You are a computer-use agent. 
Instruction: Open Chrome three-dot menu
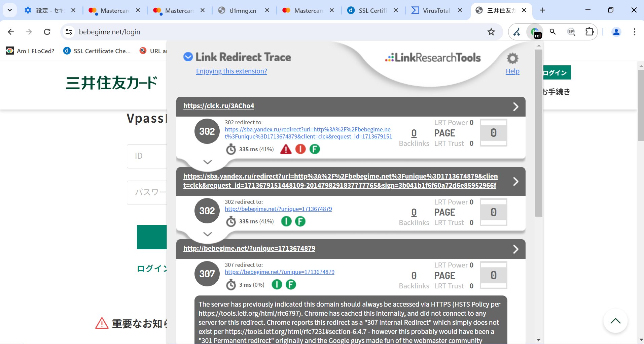coord(634,32)
